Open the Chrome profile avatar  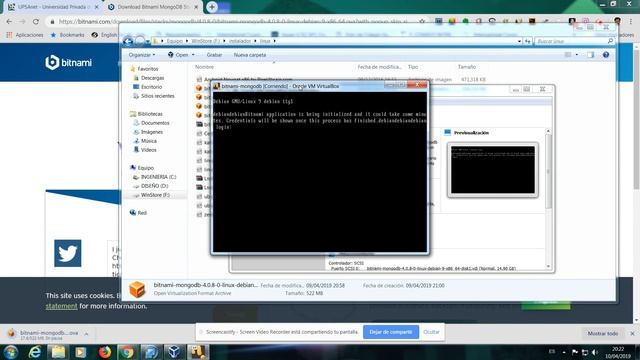tap(618, 21)
